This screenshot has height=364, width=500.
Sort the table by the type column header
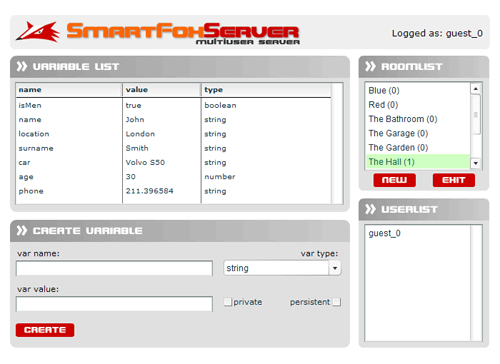click(x=266, y=90)
